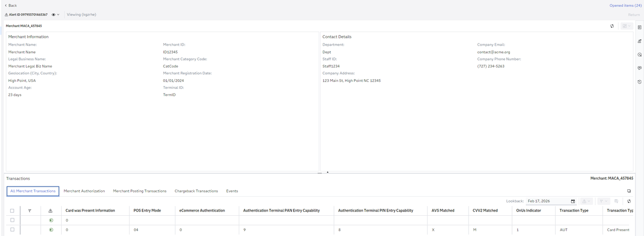Click the POS Entry Mode value 04
The width and height of the screenshot is (644, 236).
pos(136,230)
